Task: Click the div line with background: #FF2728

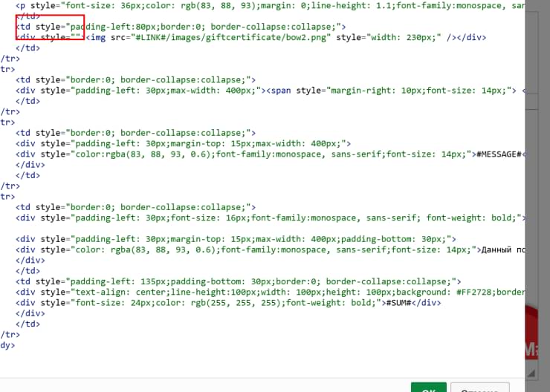Action: click(x=270, y=293)
